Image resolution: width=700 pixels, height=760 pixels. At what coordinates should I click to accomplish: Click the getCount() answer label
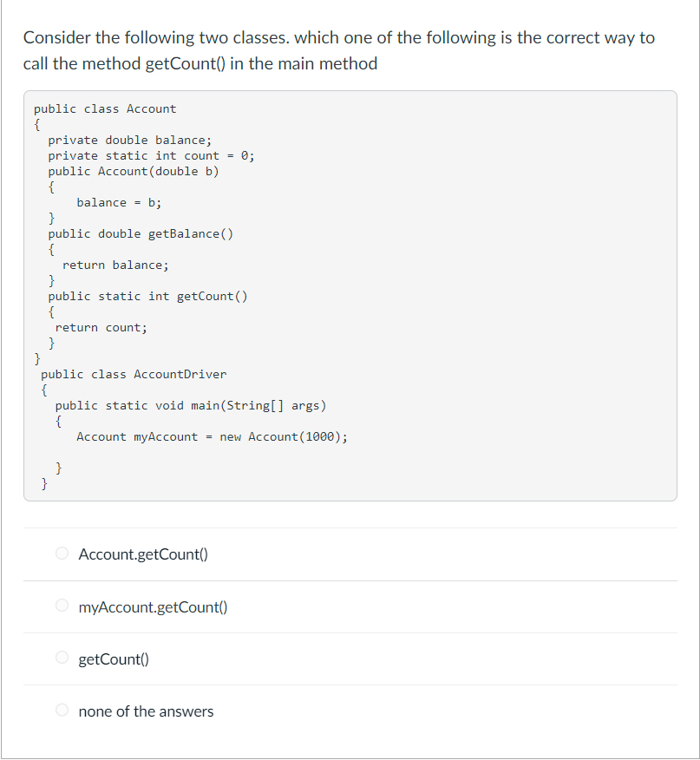pos(113,658)
